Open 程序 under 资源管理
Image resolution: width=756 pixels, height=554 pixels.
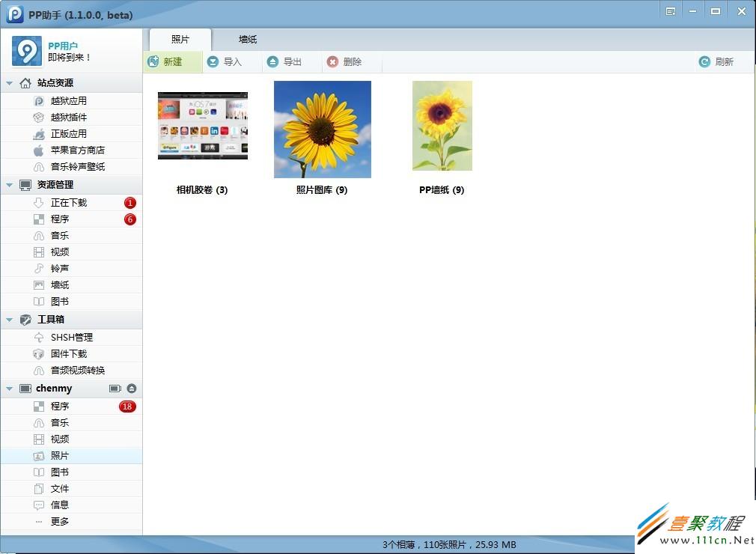[x=71, y=219]
